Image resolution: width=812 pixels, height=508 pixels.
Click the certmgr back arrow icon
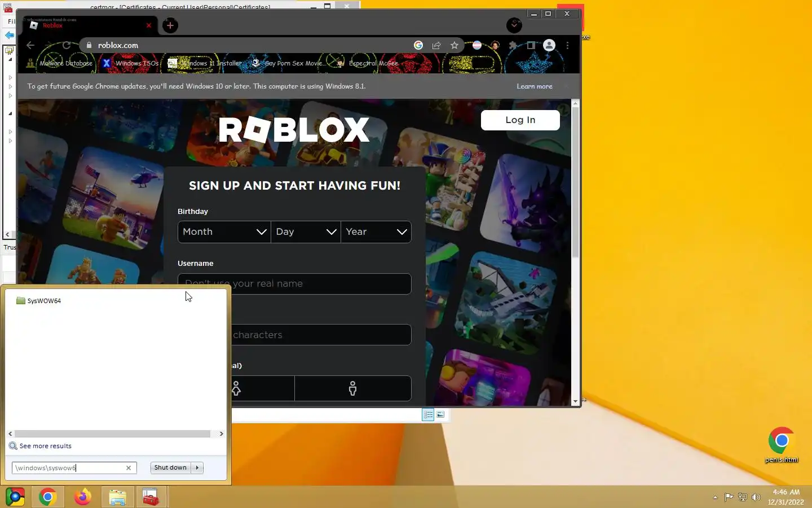(9, 35)
